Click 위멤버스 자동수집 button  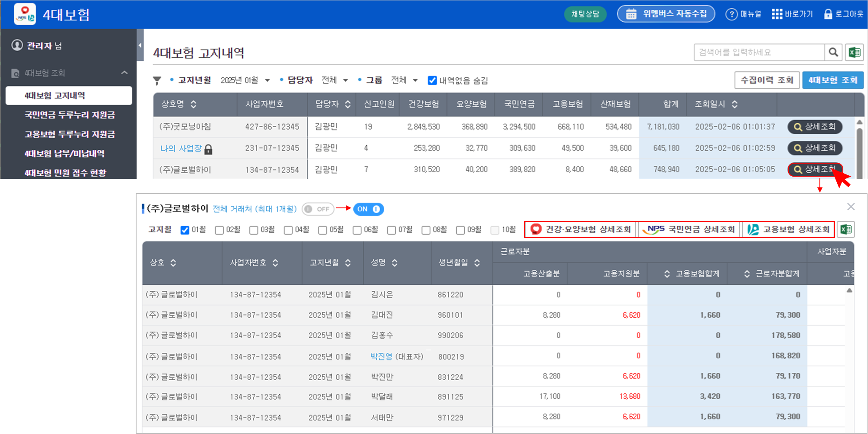pyautogui.click(x=666, y=14)
